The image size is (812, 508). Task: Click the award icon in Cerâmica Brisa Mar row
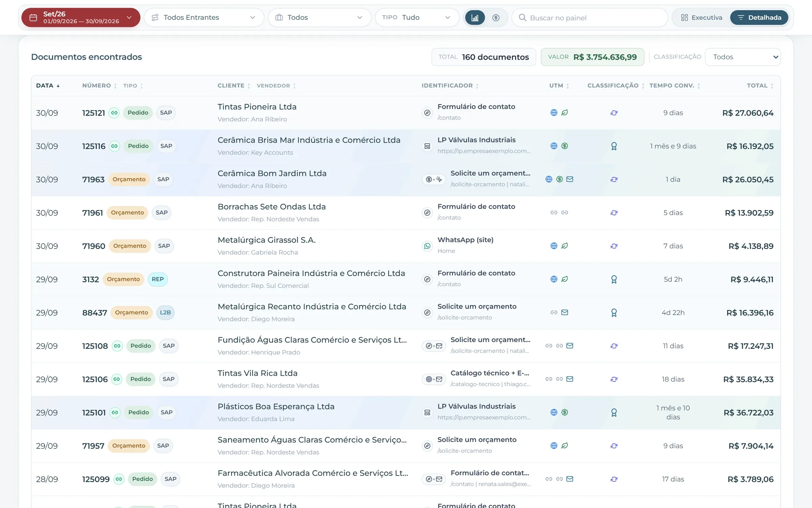point(614,146)
